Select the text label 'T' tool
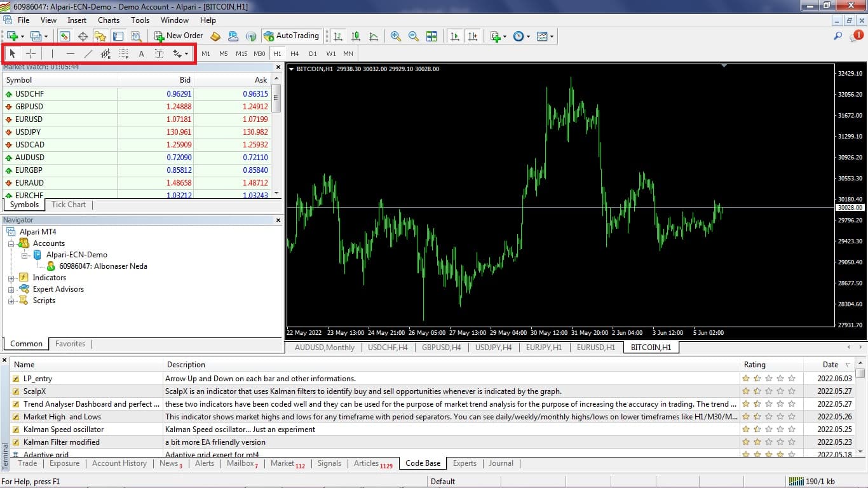The image size is (868, 488). [x=159, y=54]
